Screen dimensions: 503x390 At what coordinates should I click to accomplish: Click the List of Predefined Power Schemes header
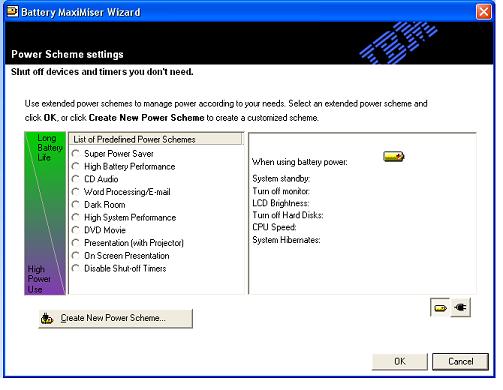coord(155,139)
